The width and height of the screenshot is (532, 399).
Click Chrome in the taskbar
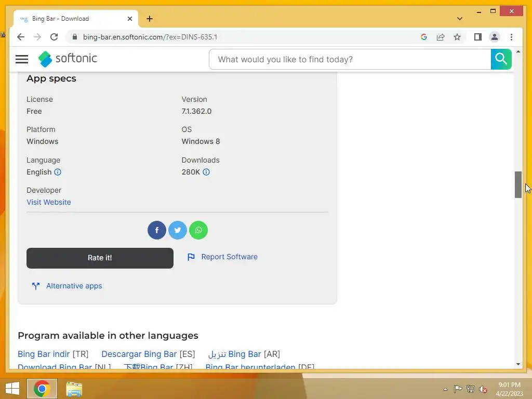pyautogui.click(x=42, y=389)
